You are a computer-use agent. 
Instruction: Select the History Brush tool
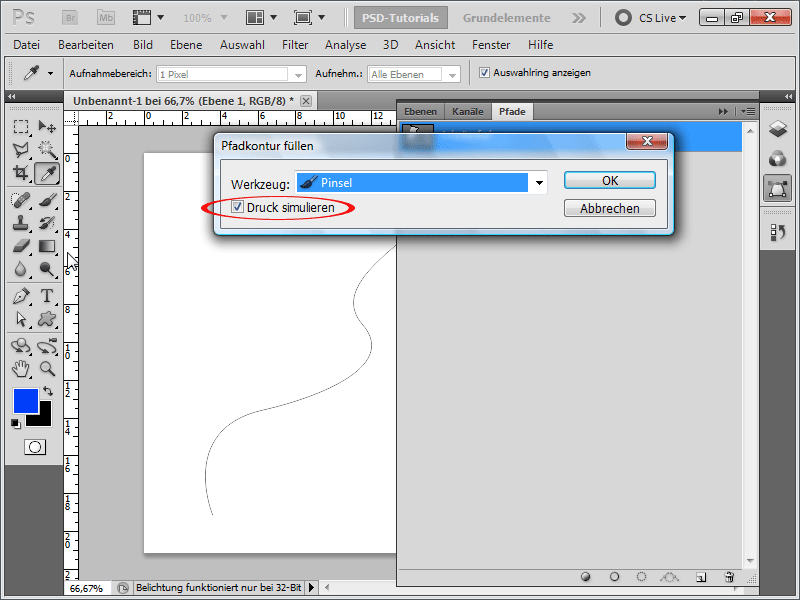pos(47,223)
